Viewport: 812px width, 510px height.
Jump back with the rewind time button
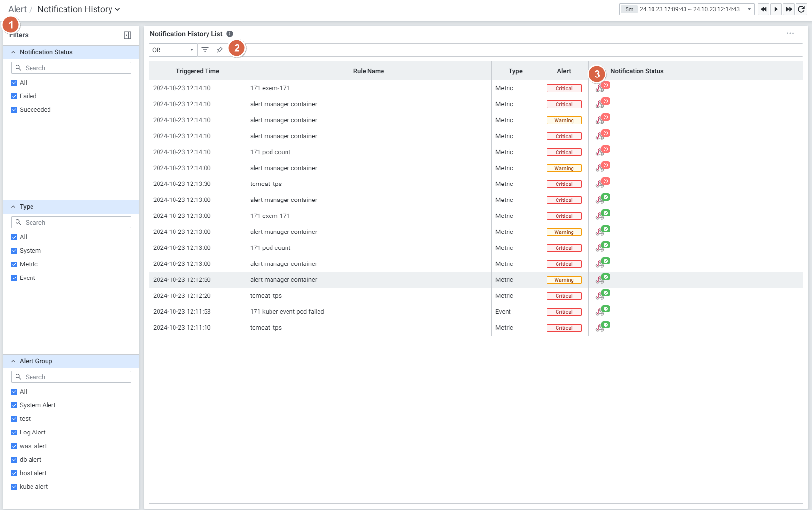click(764, 9)
